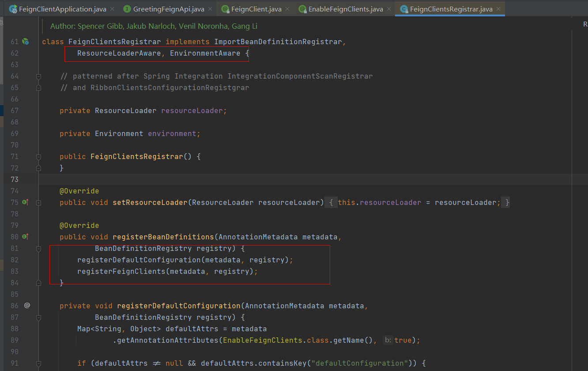The width and height of the screenshot is (588, 371).
Task: Click the folded opening brace after setResourceLoader parameters
Action: pyautogui.click(x=331, y=202)
